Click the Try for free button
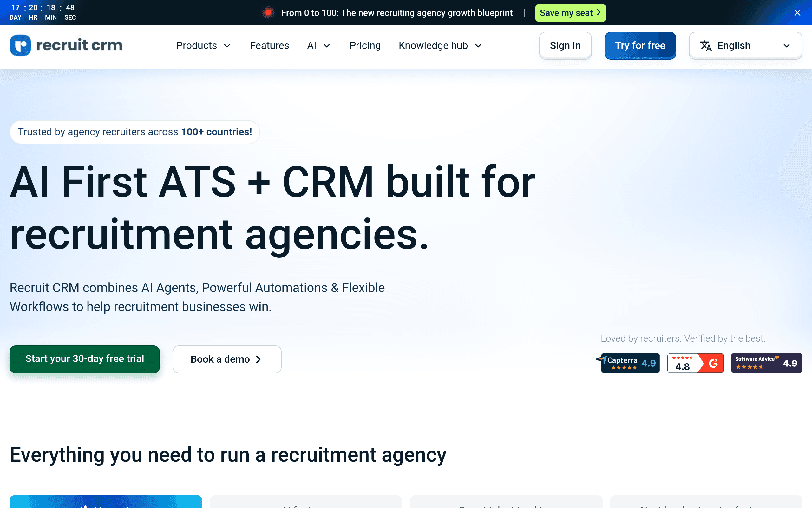The height and width of the screenshot is (508, 812). coord(640,46)
